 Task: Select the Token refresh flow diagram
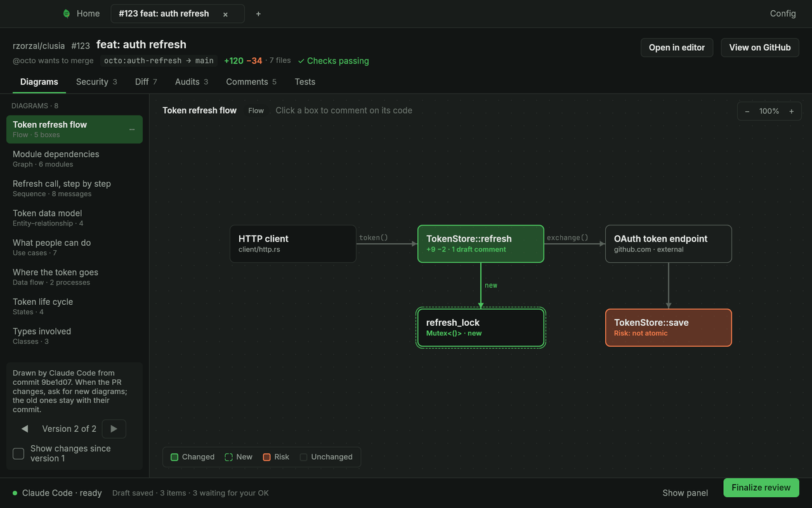[74, 130]
